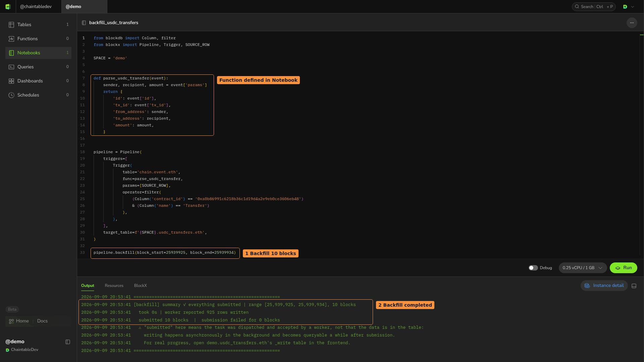Click line number 33 in gutter
This screenshot has width=644, height=362.
83,253
